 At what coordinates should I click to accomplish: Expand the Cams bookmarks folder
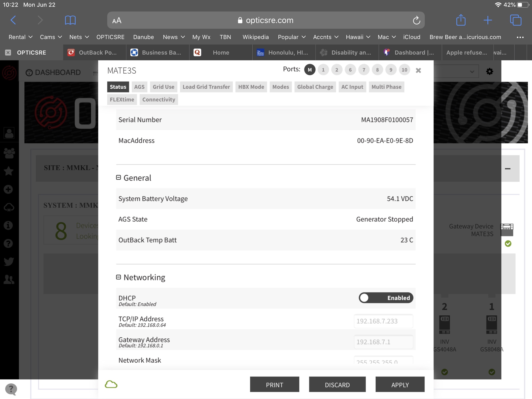point(51,37)
